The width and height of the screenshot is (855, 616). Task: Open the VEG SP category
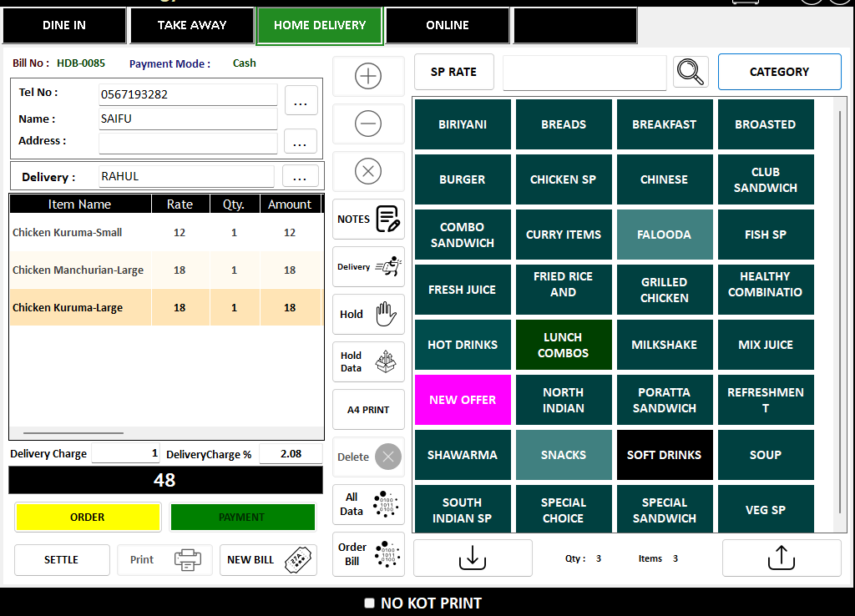(766, 509)
